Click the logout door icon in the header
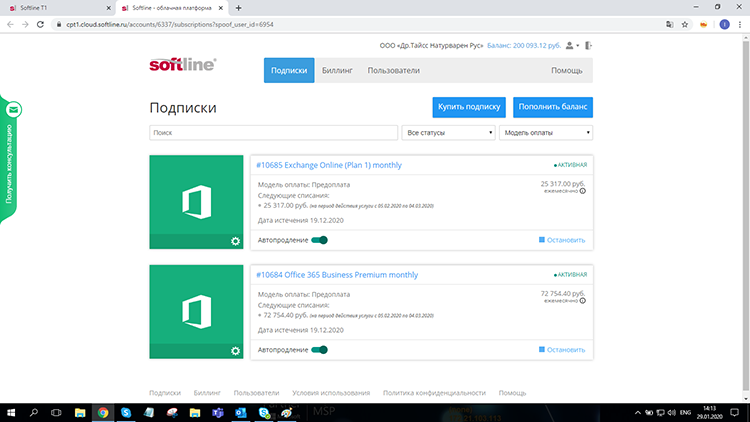 [x=588, y=45]
